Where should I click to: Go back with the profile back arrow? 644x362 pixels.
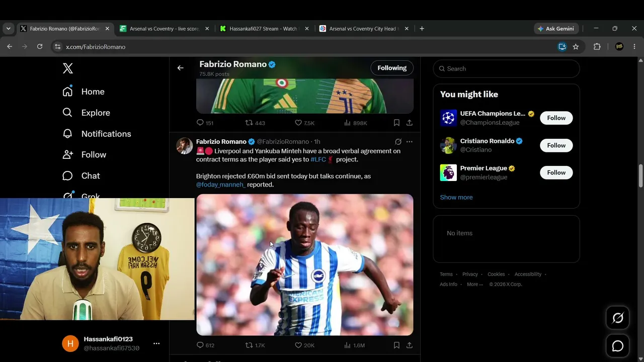(181, 68)
